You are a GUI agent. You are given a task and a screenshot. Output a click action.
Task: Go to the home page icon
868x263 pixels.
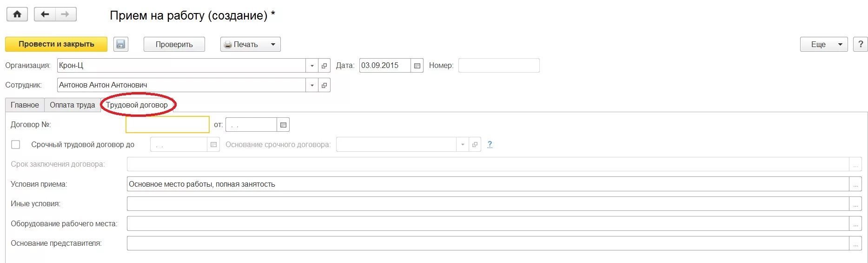(x=17, y=14)
